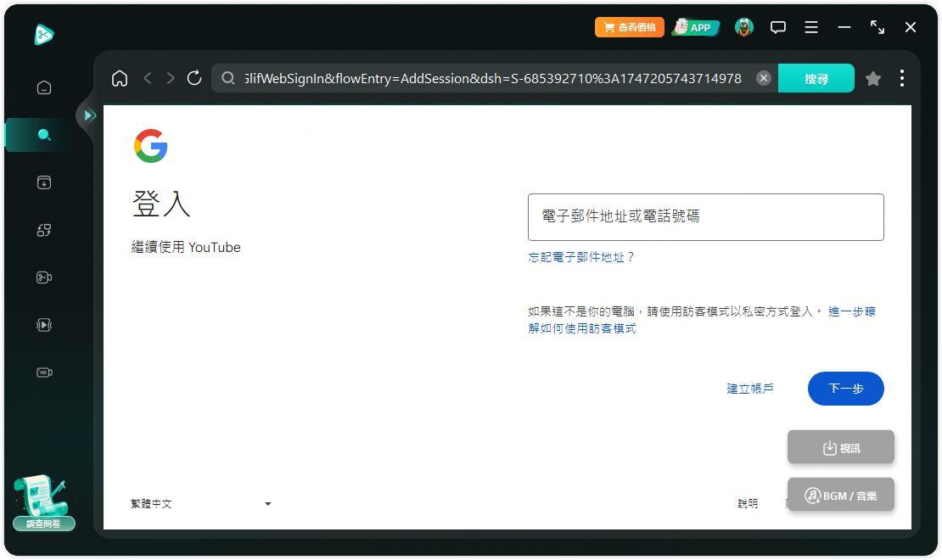Reload the current page
942x560 pixels.
pyautogui.click(x=194, y=78)
